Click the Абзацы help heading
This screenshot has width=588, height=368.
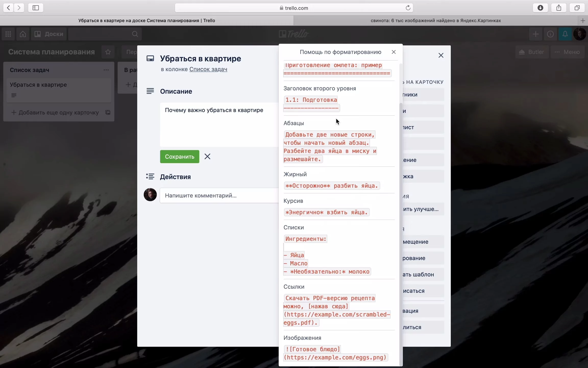pyautogui.click(x=293, y=123)
